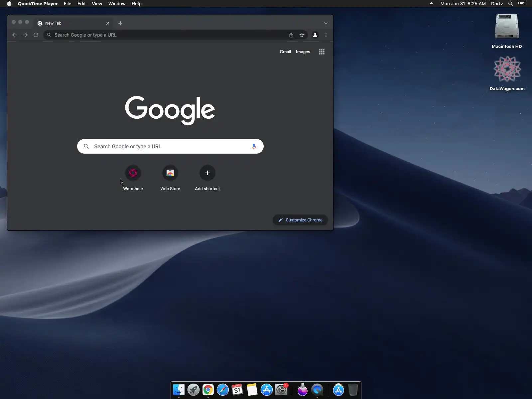Image resolution: width=532 pixels, height=399 pixels.
Task: Open the Dartz user menu
Action: (497, 4)
